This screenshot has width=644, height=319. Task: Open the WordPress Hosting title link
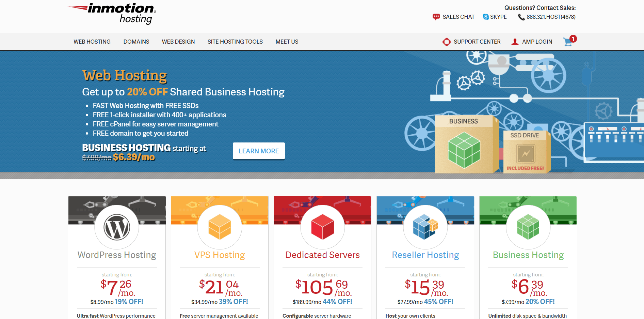(x=117, y=255)
